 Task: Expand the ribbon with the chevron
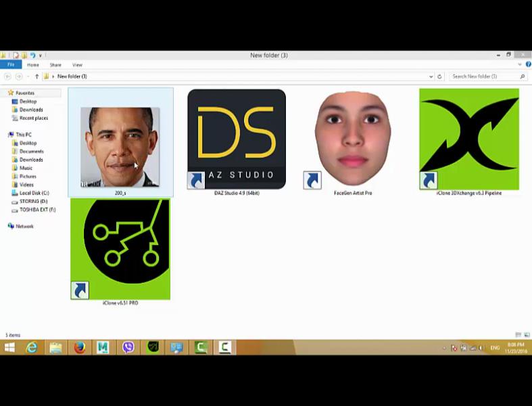tap(520, 64)
